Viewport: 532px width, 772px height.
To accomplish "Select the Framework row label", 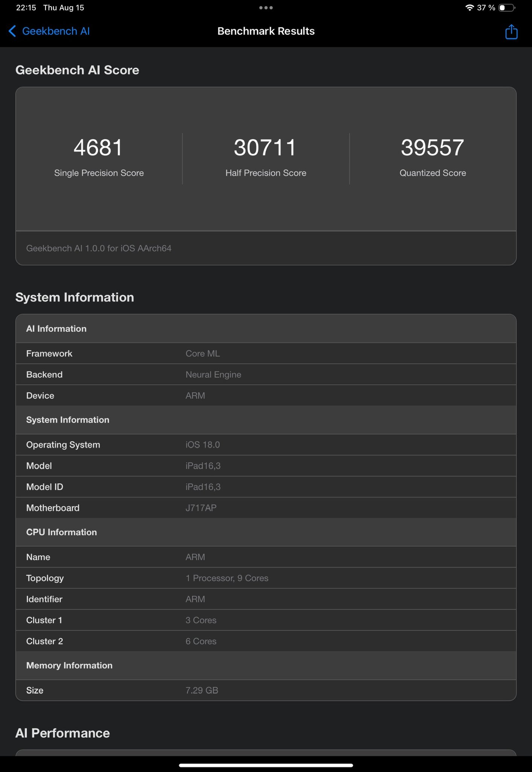I will [49, 354].
